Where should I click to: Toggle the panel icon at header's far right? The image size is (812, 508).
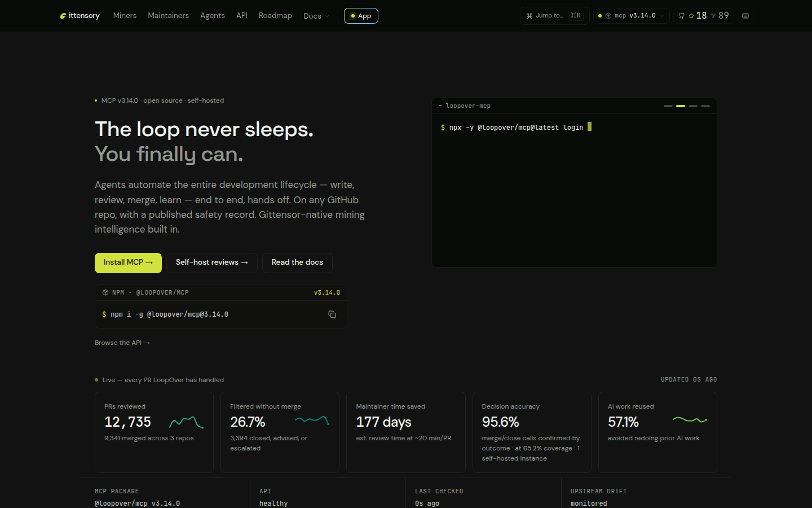click(745, 16)
